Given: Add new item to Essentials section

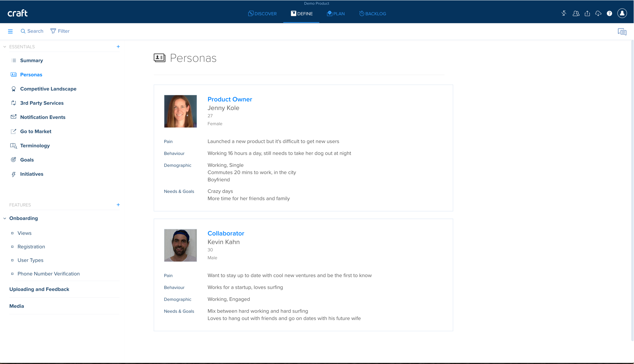Looking at the screenshot, I should click(x=118, y=47).
